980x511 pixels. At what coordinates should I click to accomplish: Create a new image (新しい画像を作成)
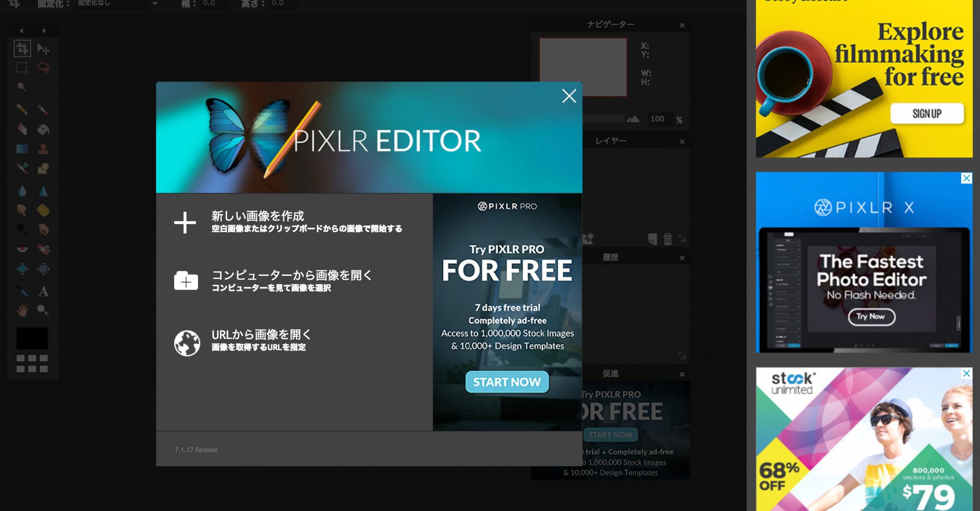click(288, 222)
